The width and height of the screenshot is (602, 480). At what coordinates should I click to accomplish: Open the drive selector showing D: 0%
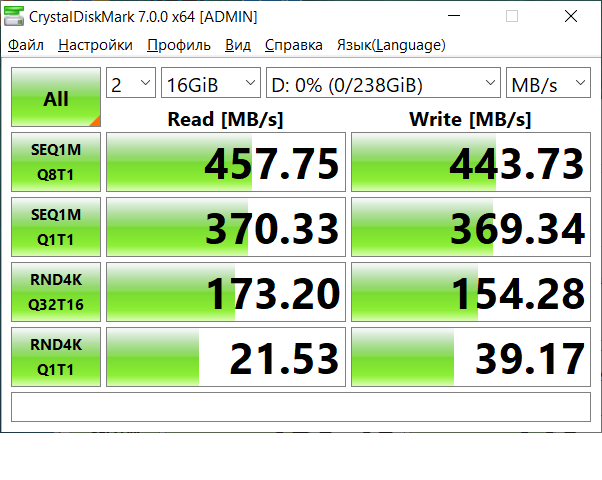pyautogui.click(x=383, y=85)
